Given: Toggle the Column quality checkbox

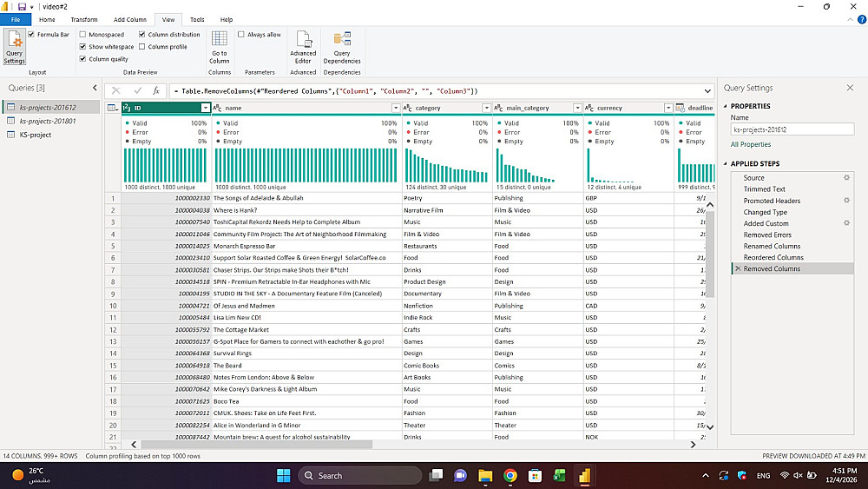Looking at the screenshot, I should (x=82, y=59).
